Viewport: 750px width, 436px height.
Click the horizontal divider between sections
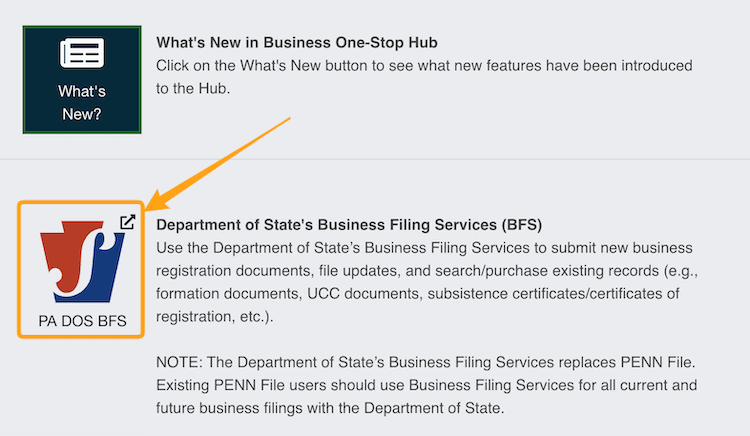point(375,159)
